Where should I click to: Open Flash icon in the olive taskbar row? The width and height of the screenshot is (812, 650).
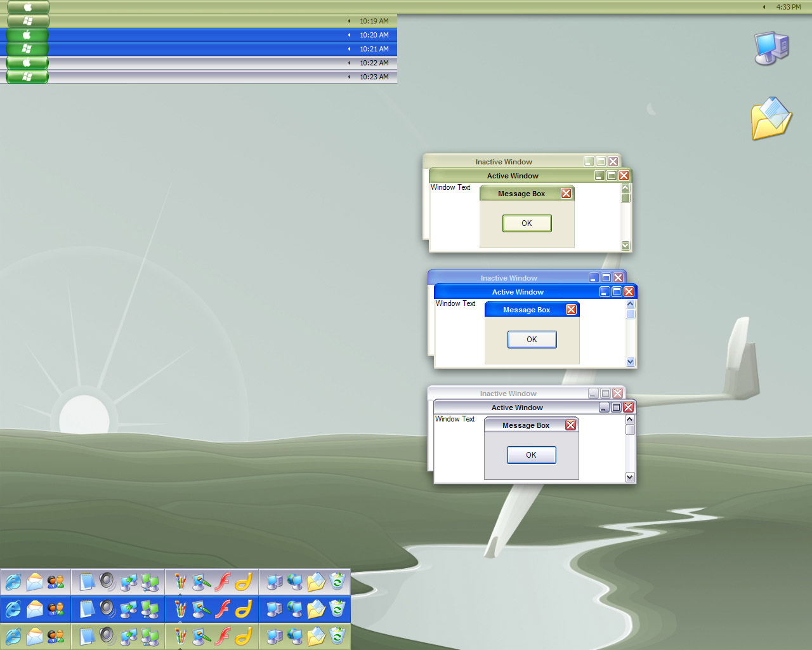tap(223, 635)
